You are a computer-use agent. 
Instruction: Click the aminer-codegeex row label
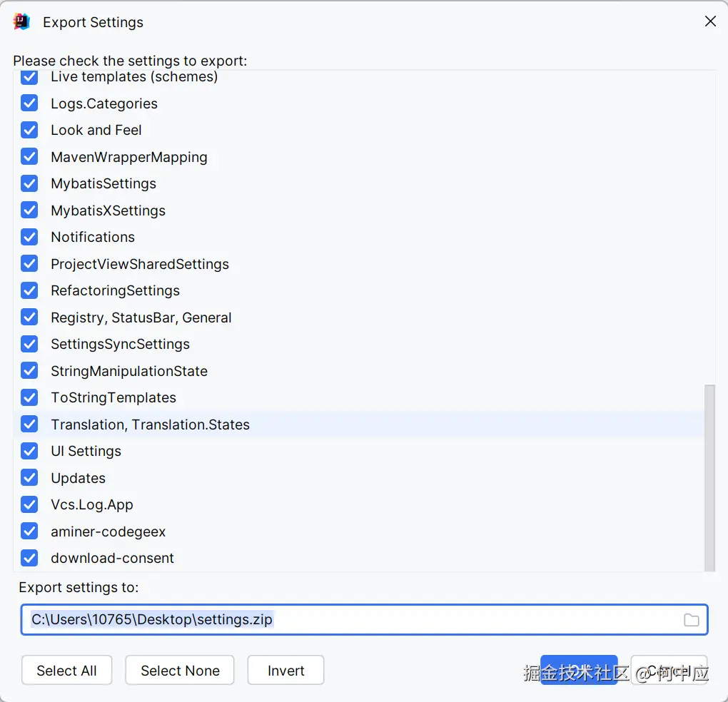pyautogui.click(x=108, y=531)
